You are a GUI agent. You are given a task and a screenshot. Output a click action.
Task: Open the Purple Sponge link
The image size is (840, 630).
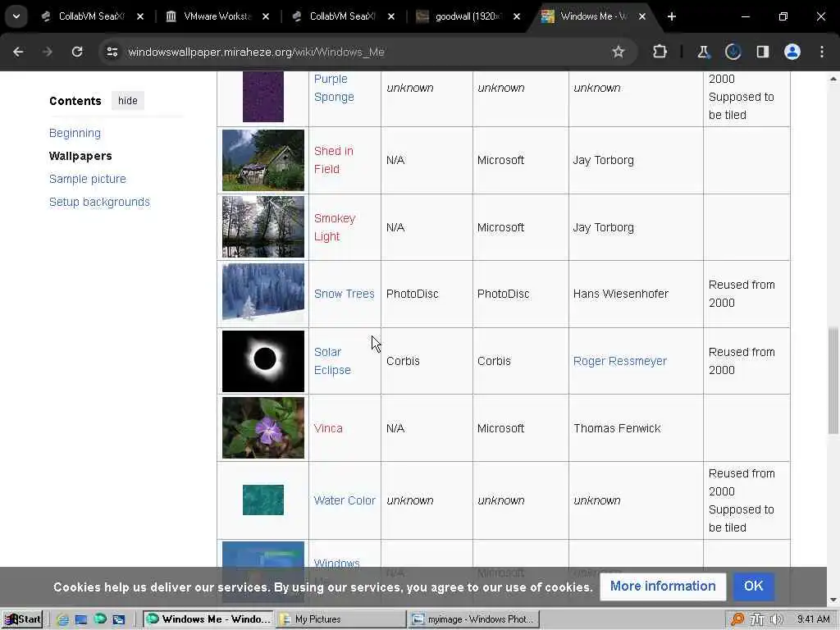coord(334,88)
